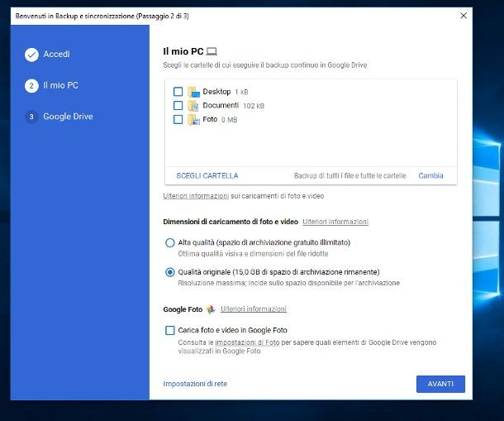504x421 pixels.
Task: Click 'Ottima qualità visiva e dimensioni del file ridotte'
Action: [x=254, y=254]
